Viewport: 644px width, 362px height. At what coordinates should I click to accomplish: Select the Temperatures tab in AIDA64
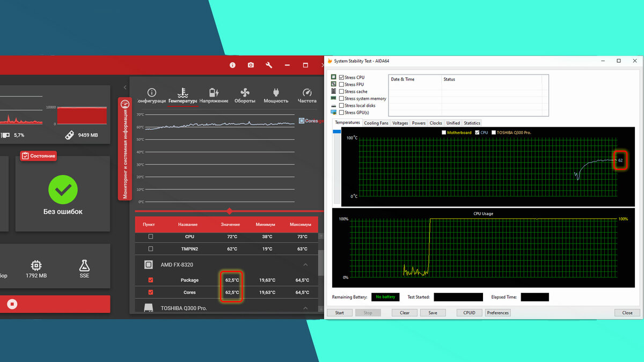pyautogui.click(x=347, y=123)
